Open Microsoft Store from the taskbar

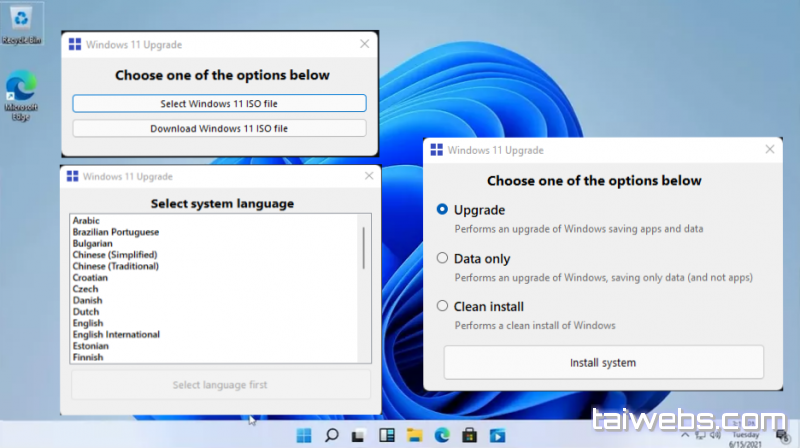click(x=468, y=435)
